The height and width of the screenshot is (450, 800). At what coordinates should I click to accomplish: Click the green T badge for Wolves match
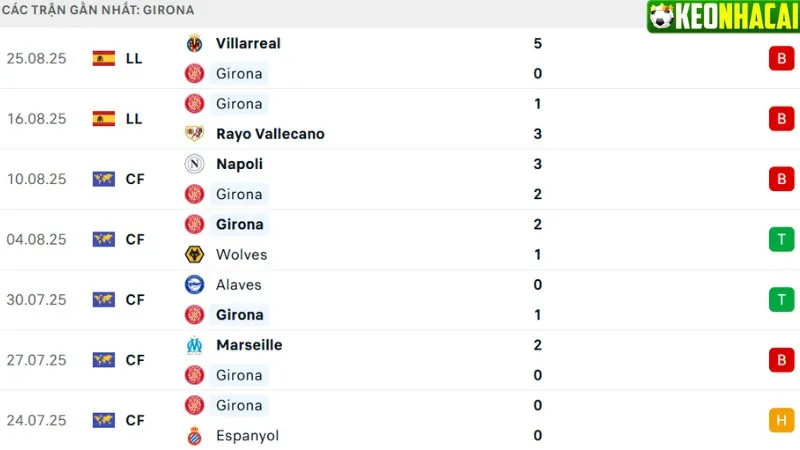pyautogui.click(x=779, y=240)
